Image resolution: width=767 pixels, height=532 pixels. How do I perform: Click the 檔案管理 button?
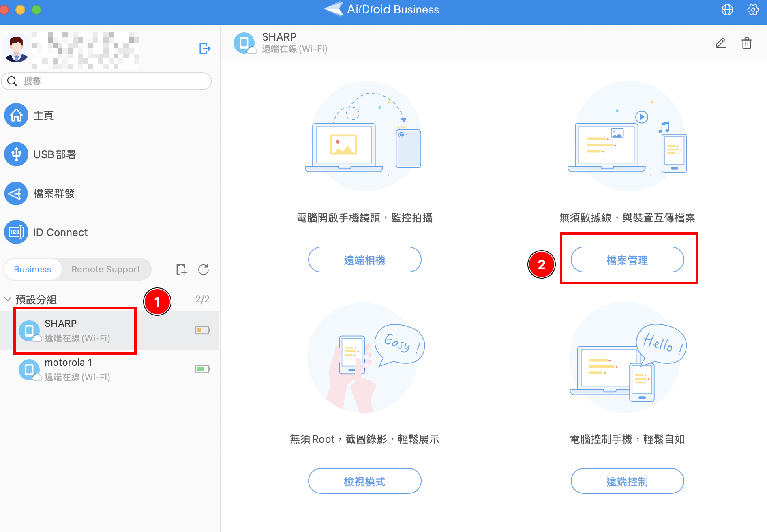(x=627, y=260)
